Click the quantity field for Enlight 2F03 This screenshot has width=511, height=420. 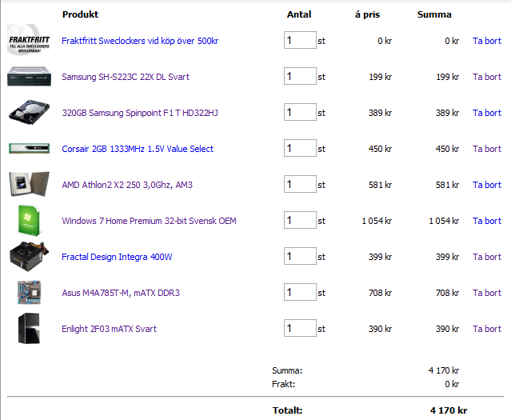[300, 329]
